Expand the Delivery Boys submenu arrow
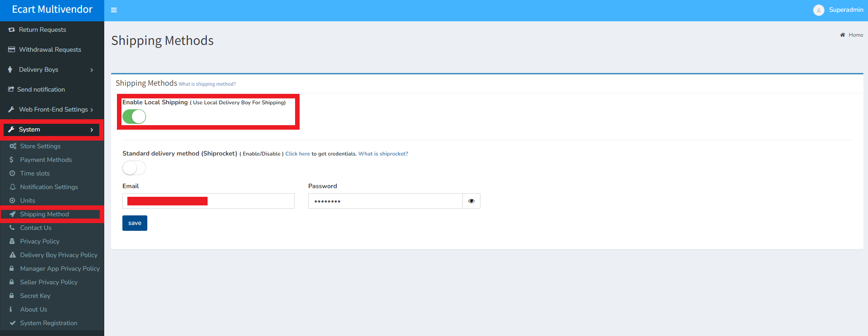868x336 pixels. coord(92,70)
